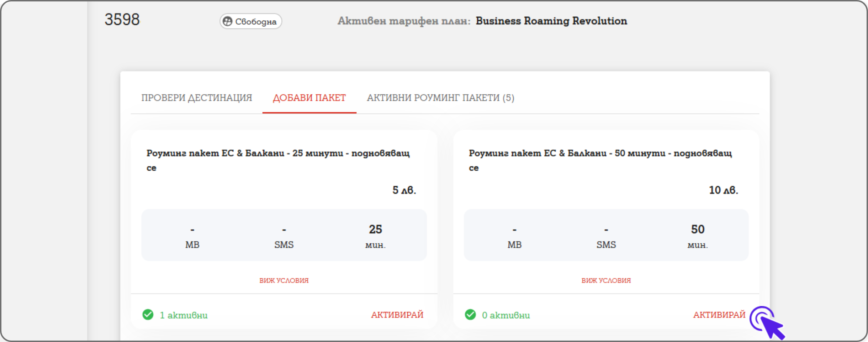Click the MB label in 50 минути card
Image resolution: width=868 pixels, height=342 pixels.
point(514,245)
